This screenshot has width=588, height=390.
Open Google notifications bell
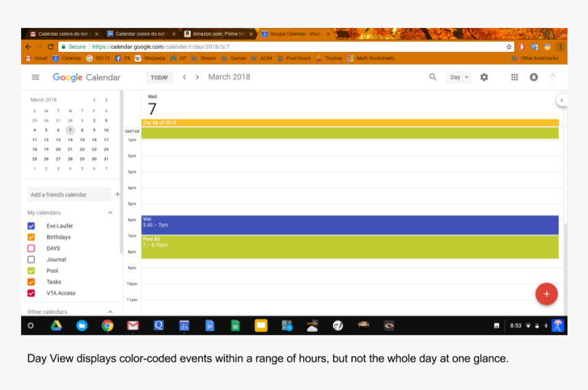point(533,77)
